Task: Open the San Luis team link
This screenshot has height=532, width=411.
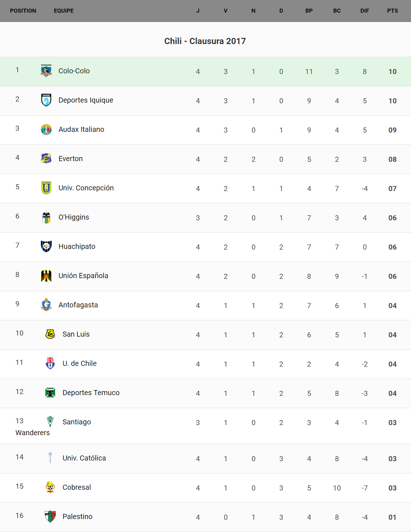Action: (76, 334)
